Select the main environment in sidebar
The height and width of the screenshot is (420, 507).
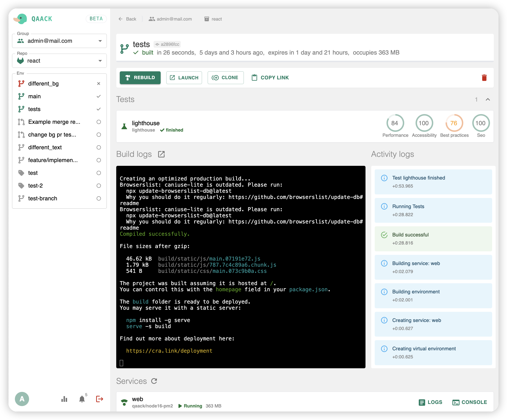(34, 96)
